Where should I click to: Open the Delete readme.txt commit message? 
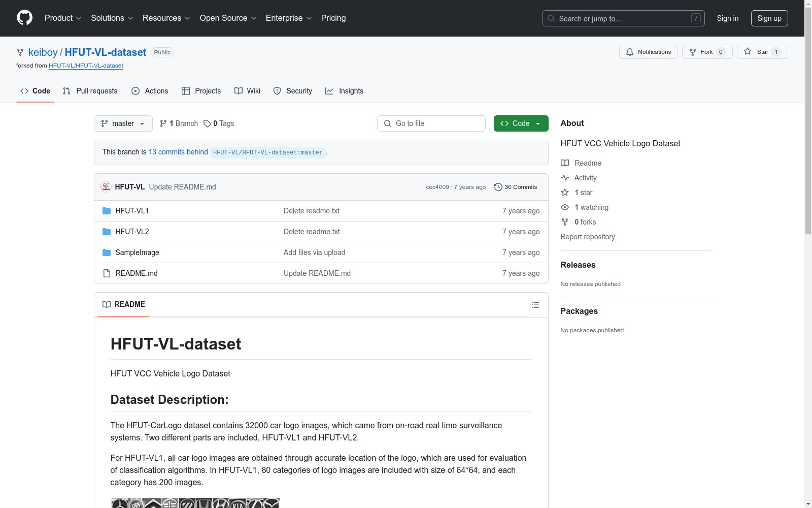pos(312,232)
